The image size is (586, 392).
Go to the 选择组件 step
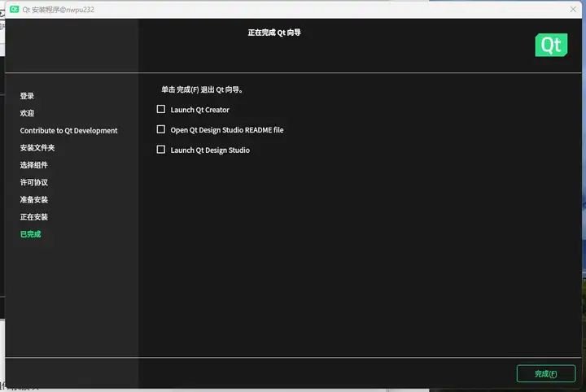(x=34, y=165)
